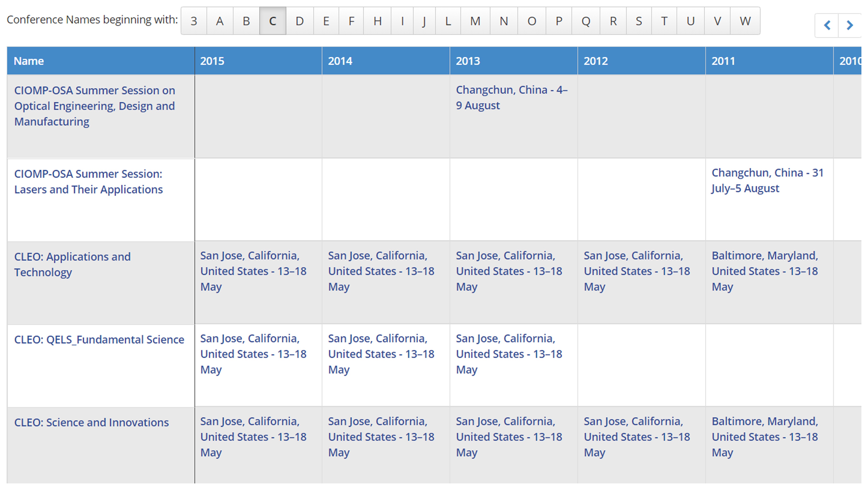The height and width of the screenshot is (490, 868).
Task: Filter conference names beginning with D
Action: pyautogui.click(x=299, y=21)
